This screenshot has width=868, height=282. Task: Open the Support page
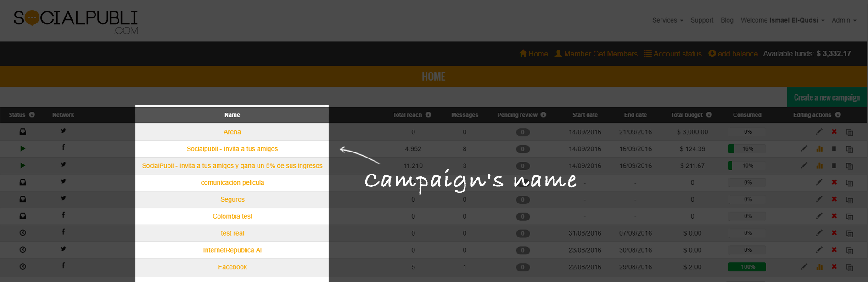click(702, 20)
